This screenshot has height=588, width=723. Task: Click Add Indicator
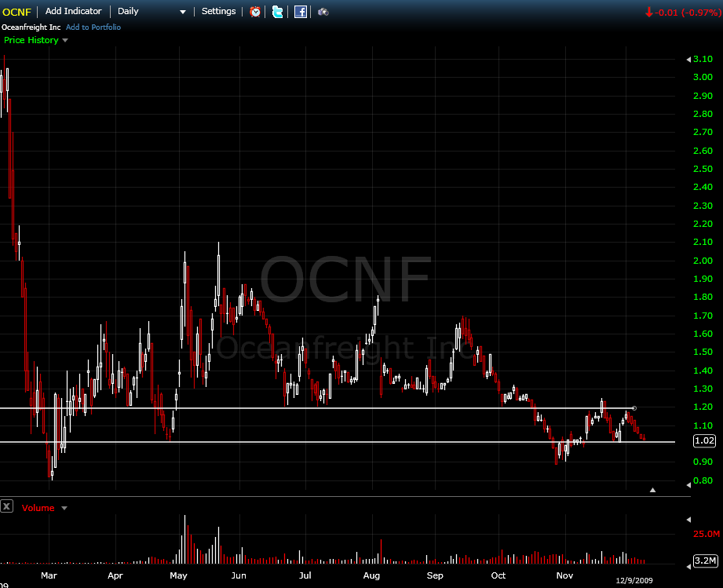pos(73,11)
